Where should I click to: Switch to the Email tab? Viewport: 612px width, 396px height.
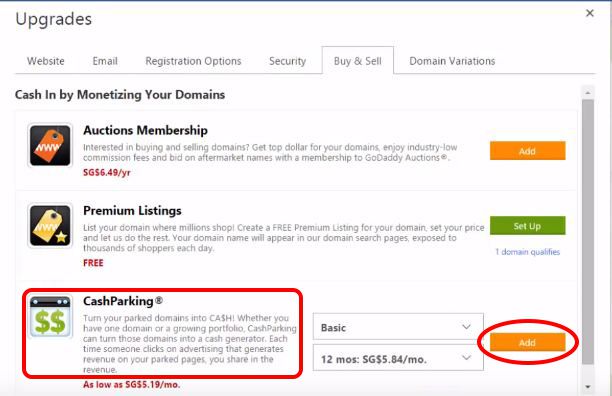click(105, 61)
